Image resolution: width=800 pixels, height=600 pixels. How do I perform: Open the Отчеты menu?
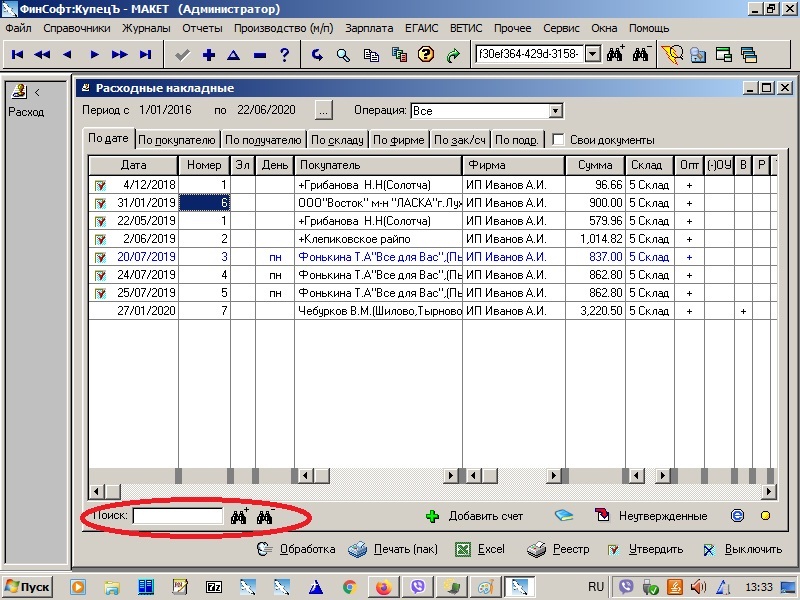click(x=202, y=28)
